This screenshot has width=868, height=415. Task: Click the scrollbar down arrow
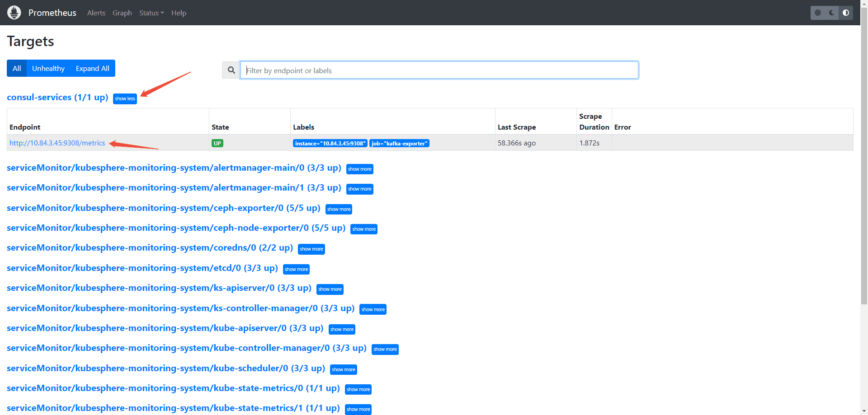click(x=864, y=411)
